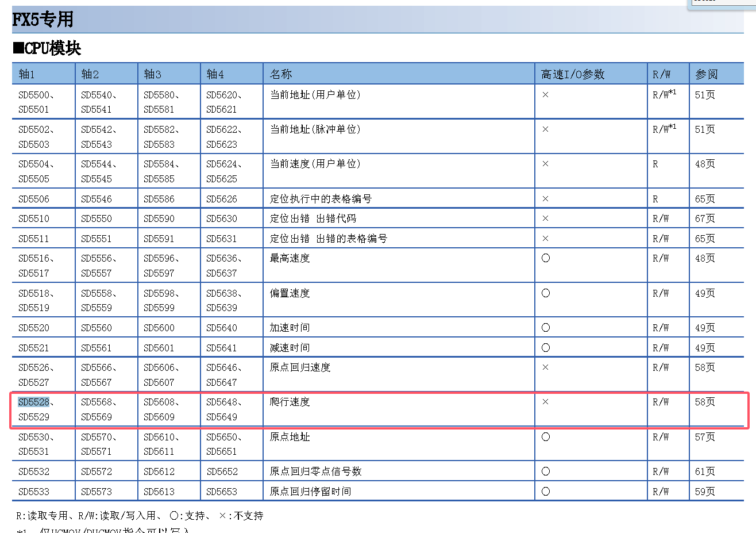Image resolution: width=756 pixels, height=533 pixels.
Task: Click the R/W legend footnote below the table
Action: pos(140,516)
